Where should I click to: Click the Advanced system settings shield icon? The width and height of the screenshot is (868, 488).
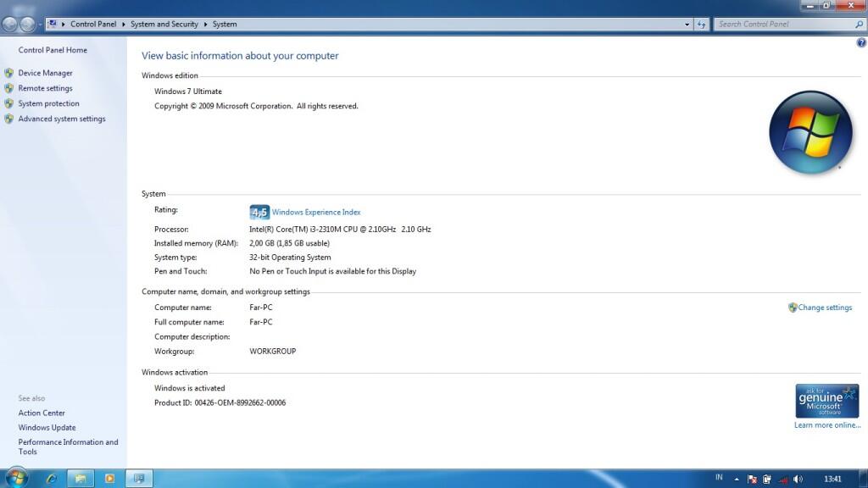point(8,119)
